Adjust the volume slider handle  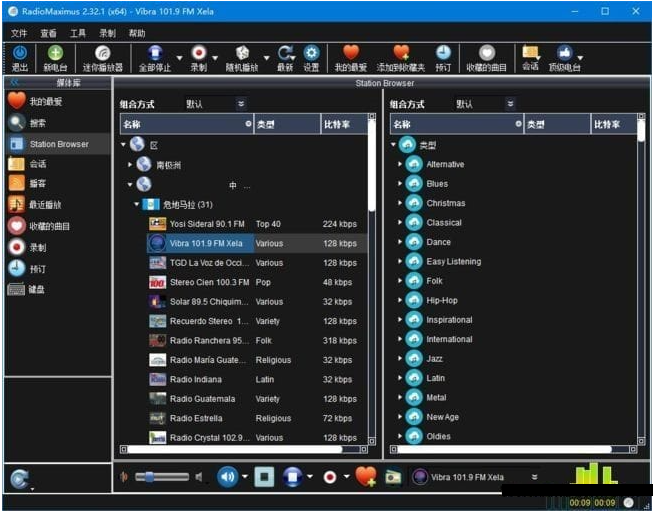(149, 477)
